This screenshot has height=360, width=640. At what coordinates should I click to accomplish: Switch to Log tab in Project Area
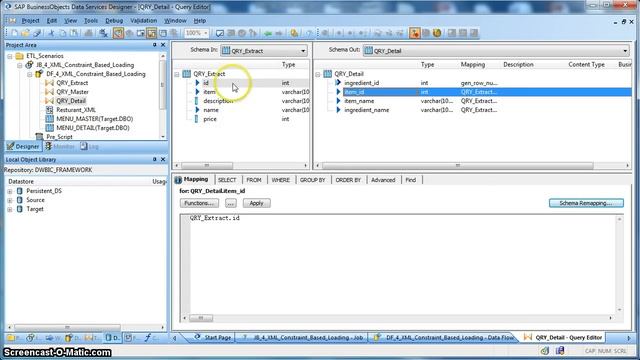pos(89,147)
